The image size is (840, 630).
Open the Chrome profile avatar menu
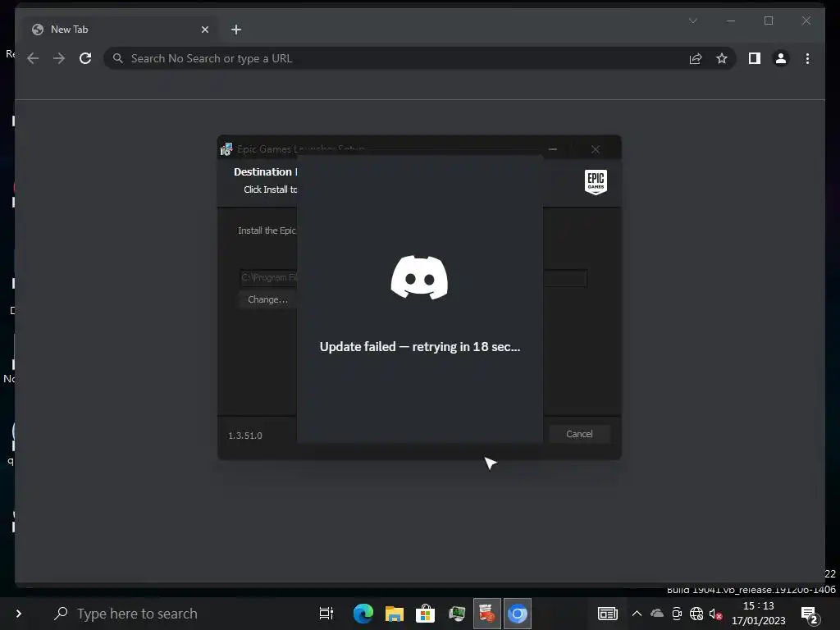(781, 58)
